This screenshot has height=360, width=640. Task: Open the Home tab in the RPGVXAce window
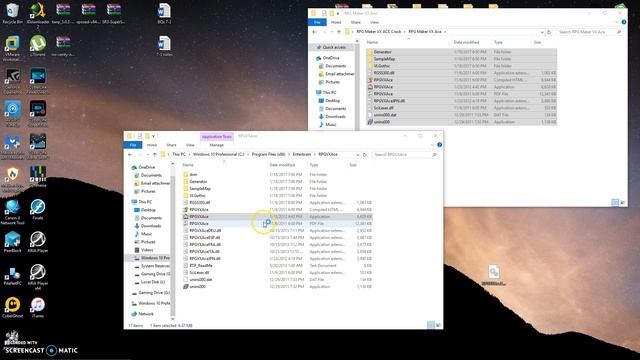point(152,145)
